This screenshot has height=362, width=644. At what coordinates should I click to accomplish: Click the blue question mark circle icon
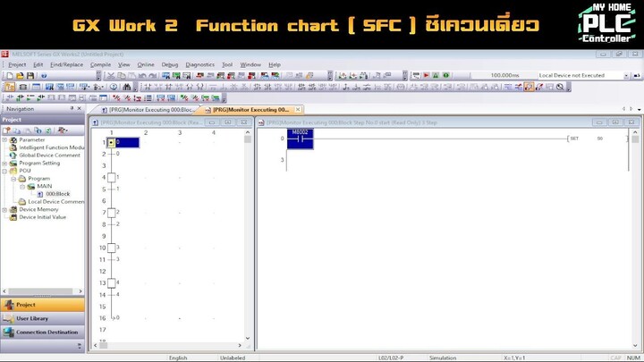pos(114,87)
